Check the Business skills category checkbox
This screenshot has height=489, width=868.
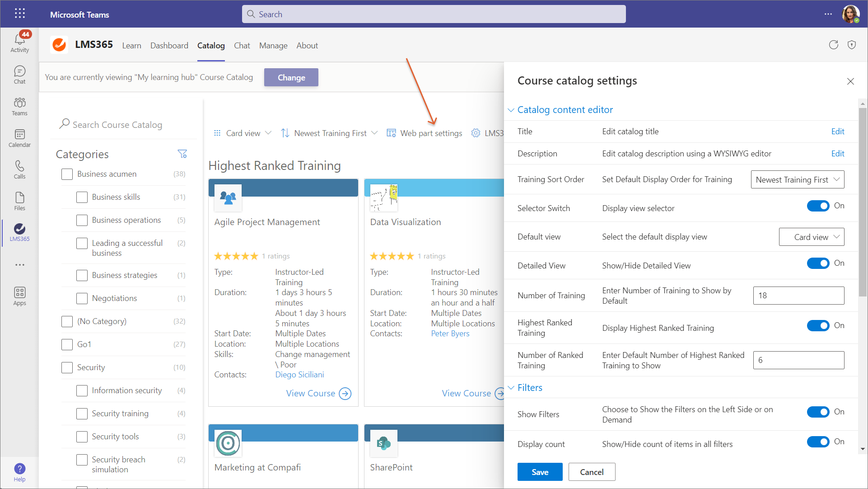[82, 197]
